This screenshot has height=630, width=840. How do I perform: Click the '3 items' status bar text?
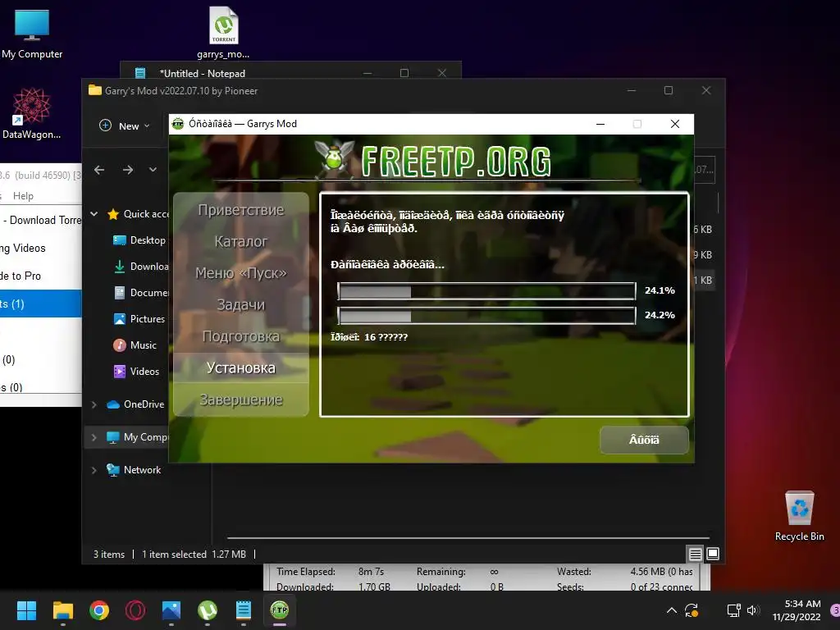click(109, 555)
